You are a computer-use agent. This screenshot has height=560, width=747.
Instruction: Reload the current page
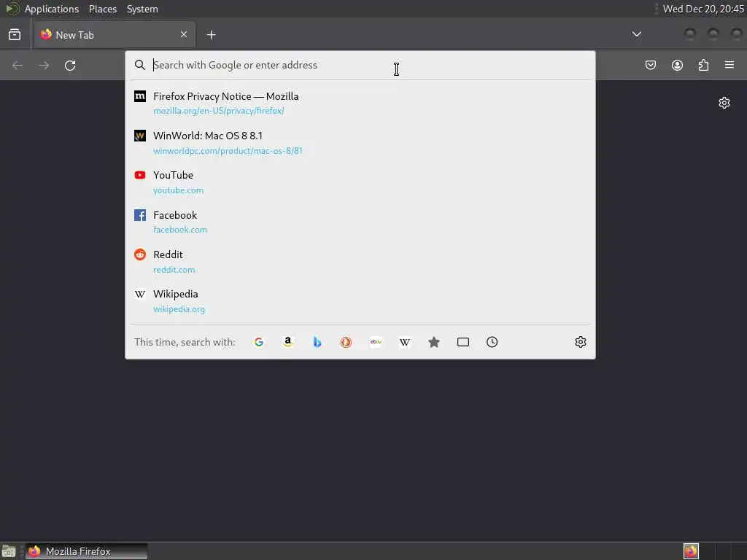coord(70,65)
